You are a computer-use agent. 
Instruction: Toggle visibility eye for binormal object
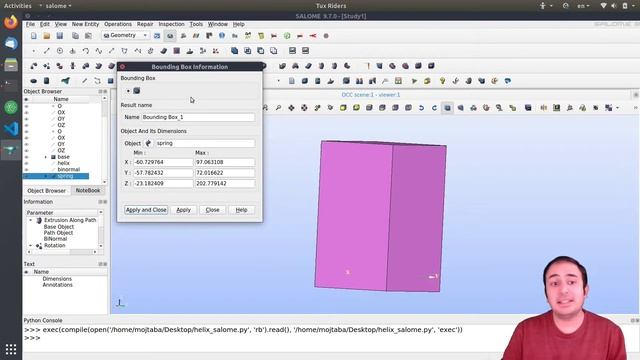27,169
